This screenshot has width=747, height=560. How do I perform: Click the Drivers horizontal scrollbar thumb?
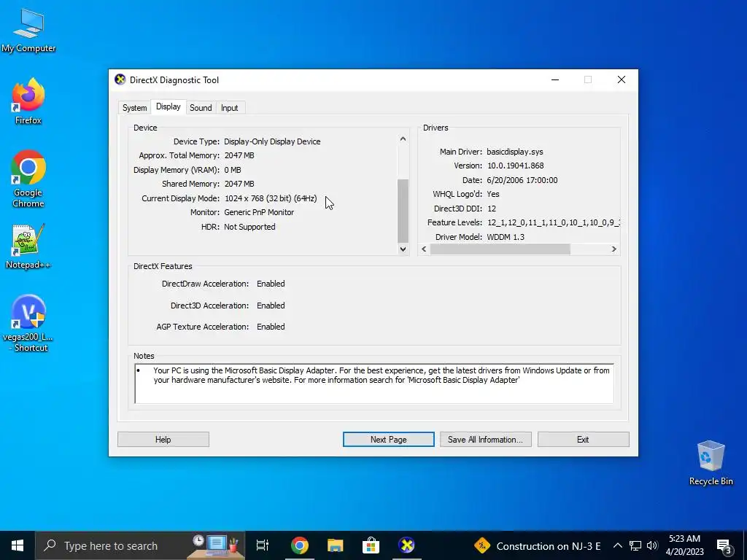coord(500,249)
